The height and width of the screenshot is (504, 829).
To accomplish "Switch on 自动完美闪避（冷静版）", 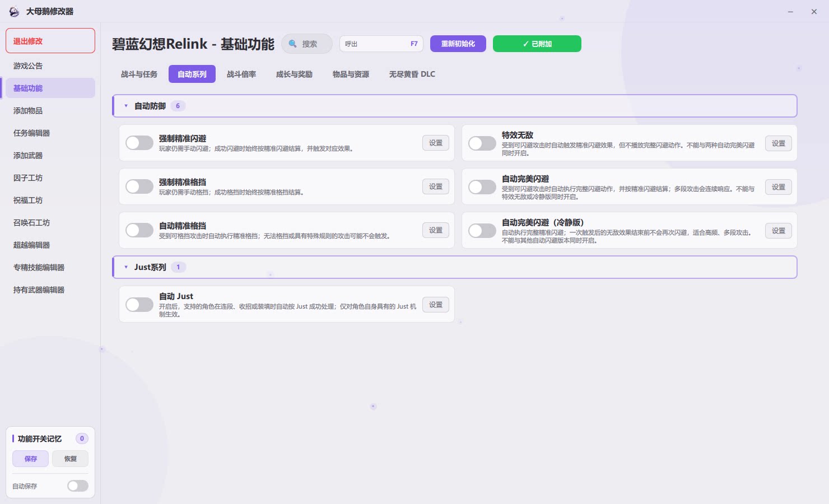I will tap(482, 231).
